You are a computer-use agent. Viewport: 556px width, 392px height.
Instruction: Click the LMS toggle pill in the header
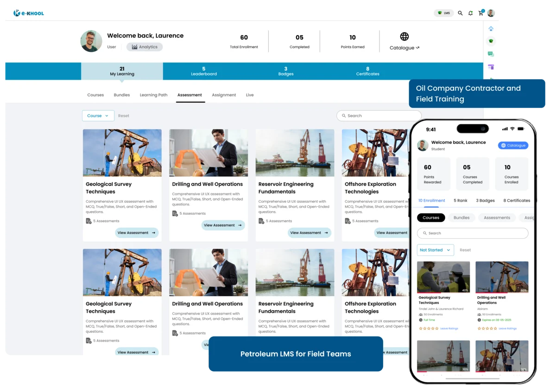tap(444, 13)
